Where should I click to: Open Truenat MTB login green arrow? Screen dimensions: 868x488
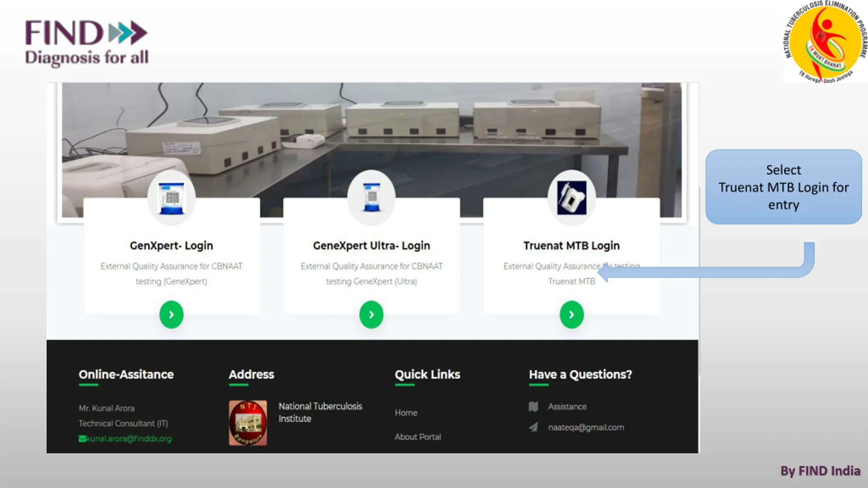(572, 314)
